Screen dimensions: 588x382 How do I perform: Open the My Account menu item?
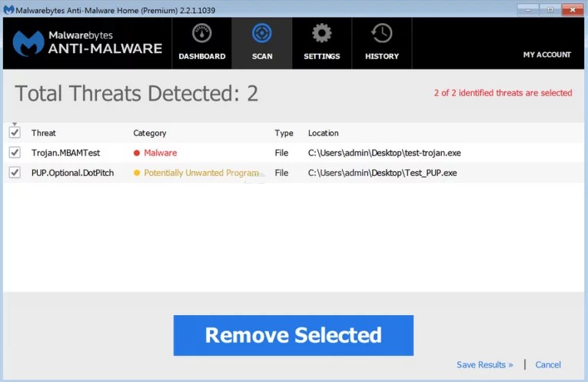coord(546,55)
